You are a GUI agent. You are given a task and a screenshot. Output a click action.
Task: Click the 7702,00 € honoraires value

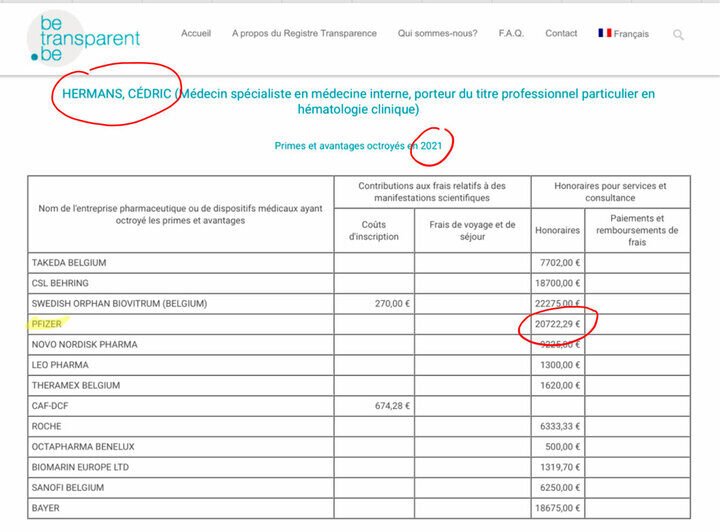click(x=560, y=263)
